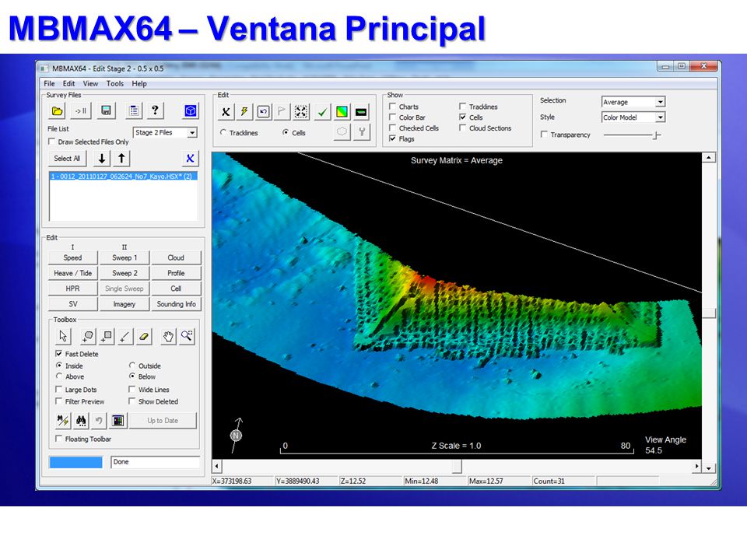Open the list report icon in Survey Files

pyautogui.click(x=135, y=111)
